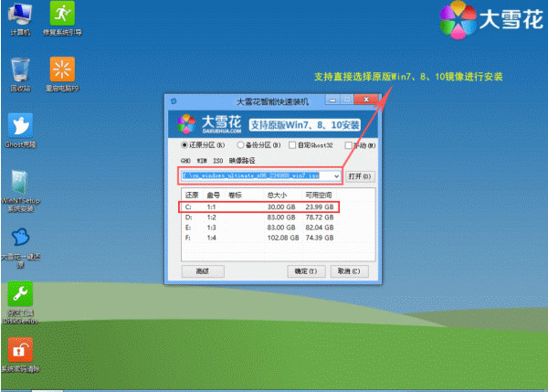This screenshot has width=548, height=392.
Task: Click the 还原 column header
Action: [192, 196]
